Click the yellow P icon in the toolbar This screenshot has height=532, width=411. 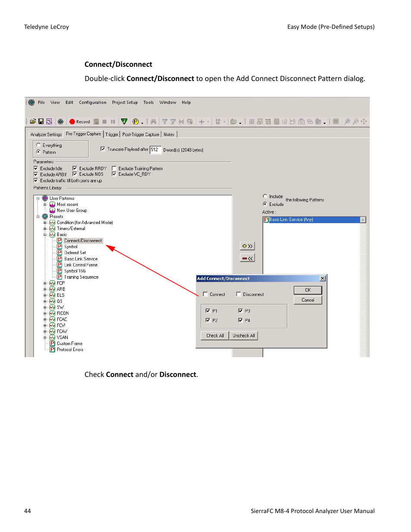pos(136,121)
